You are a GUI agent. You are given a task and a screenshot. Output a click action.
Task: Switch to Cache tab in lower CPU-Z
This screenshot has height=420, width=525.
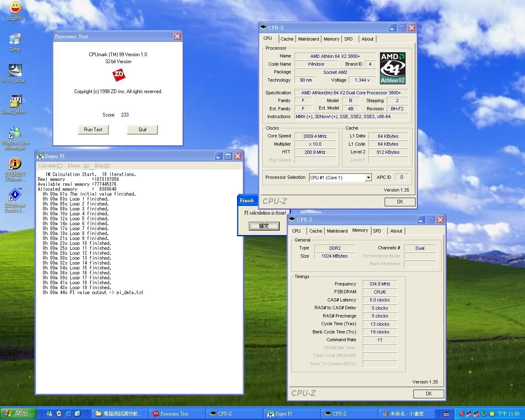point(315,231)
